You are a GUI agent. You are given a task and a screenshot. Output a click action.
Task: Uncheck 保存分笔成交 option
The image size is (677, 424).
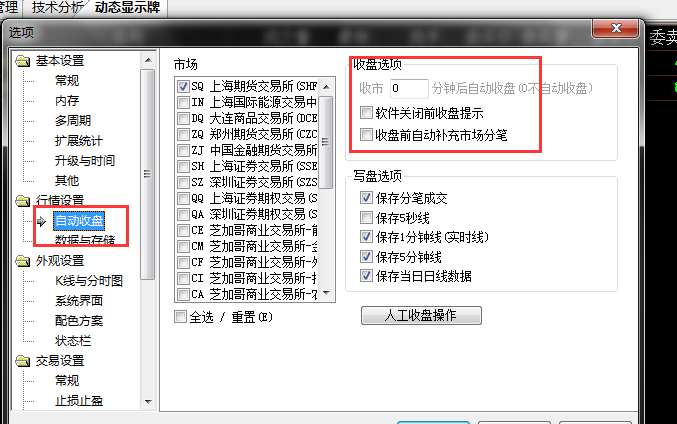point(366,198)
